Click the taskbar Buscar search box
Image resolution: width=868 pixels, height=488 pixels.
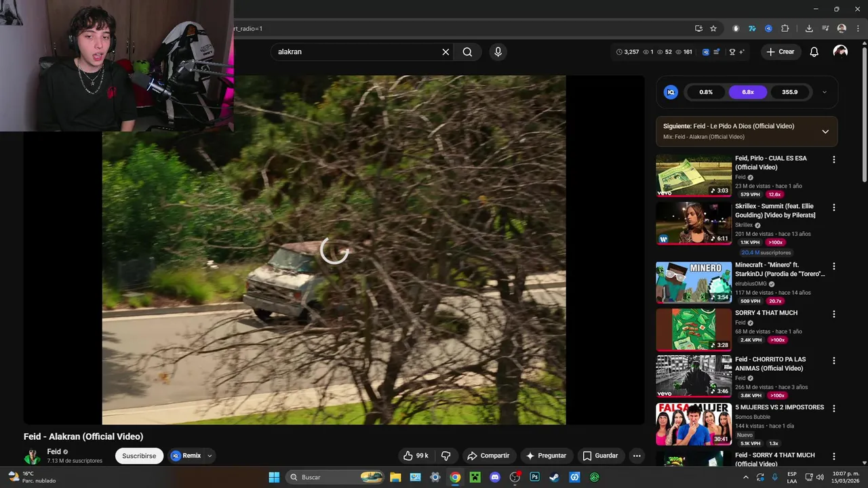click(x=336, y=477)
